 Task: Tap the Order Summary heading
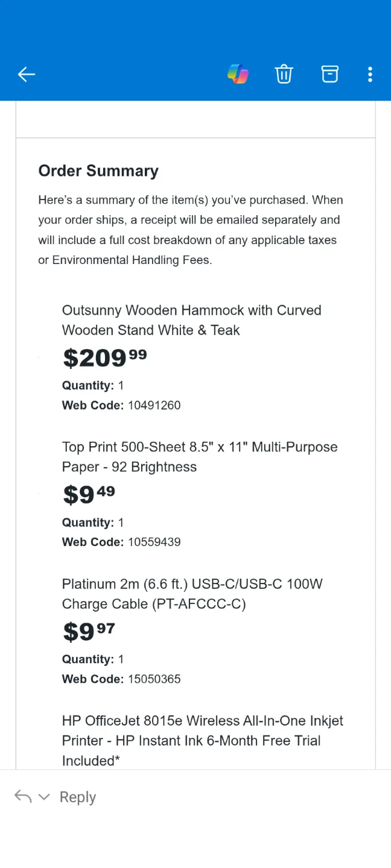pyautogui.click(x=98, y=171)
